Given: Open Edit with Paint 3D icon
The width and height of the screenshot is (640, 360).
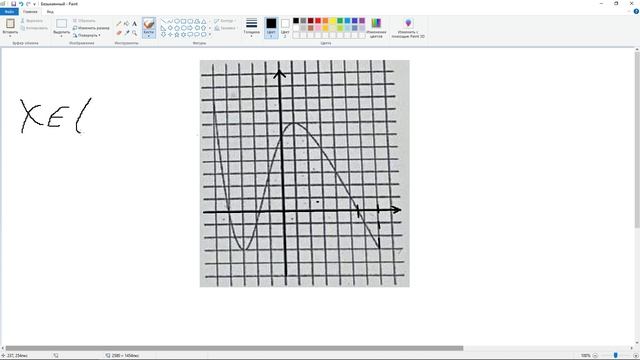Looking at the screenshot, I should 408,23.
